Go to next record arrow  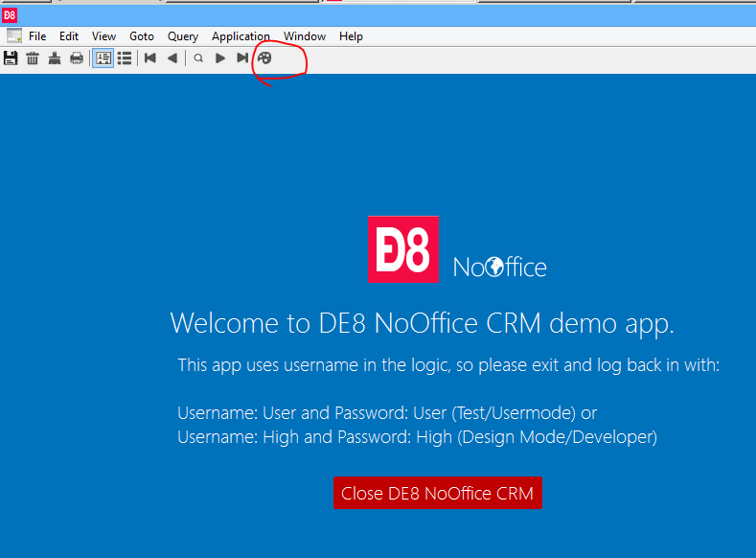220,58
